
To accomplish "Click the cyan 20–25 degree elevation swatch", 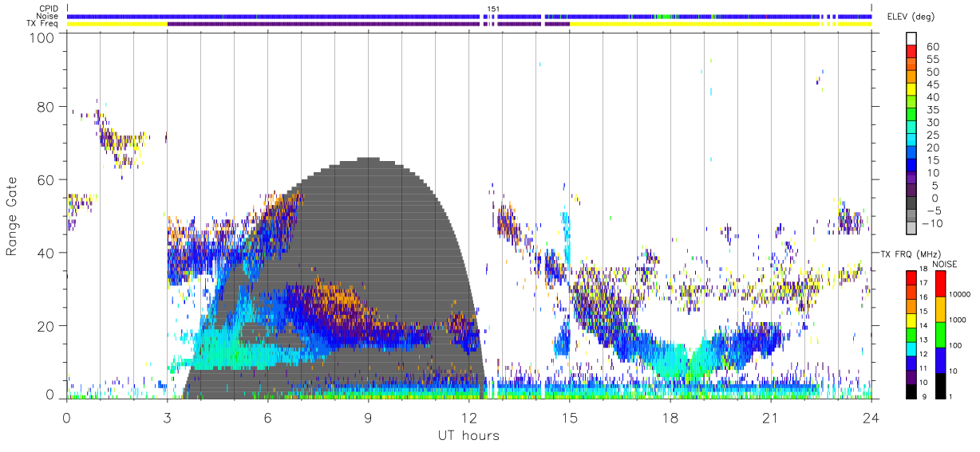I will 911,141.
